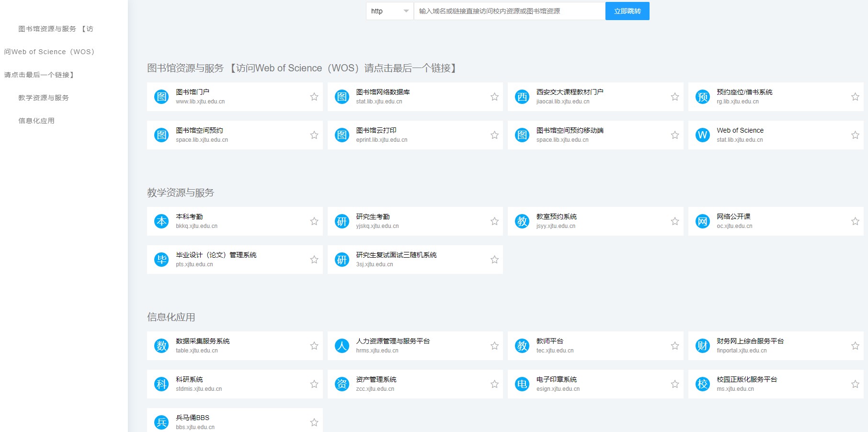Screen dimensions: 868x432
Task: Click the 数据采集服务系统 round icon
Action: tap(161, 346)
